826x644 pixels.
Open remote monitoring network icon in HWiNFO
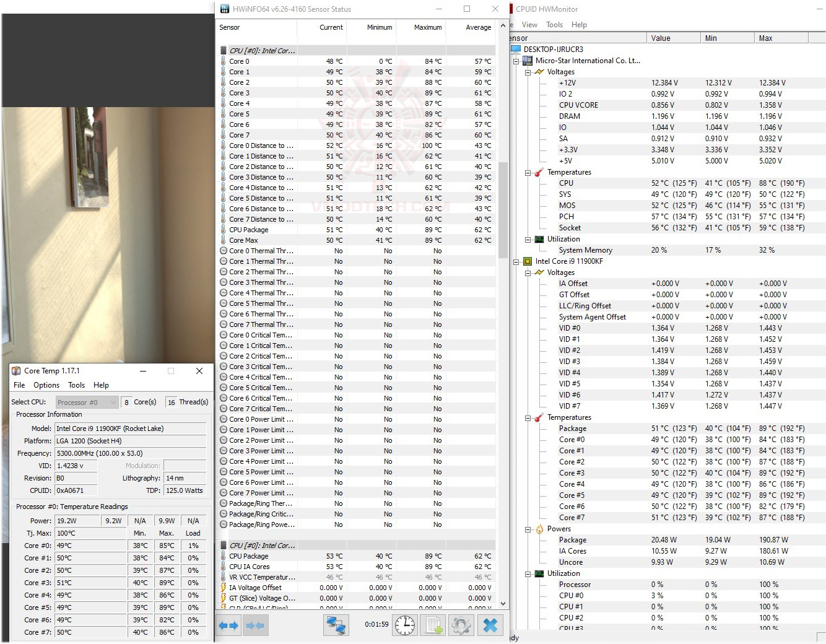click(336, 625)
